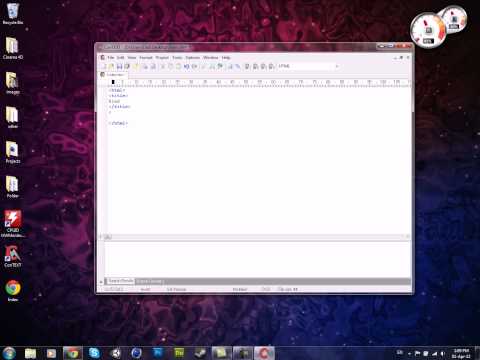
Task: Click the volume tray icon
Action: click(x=442, y=353)
